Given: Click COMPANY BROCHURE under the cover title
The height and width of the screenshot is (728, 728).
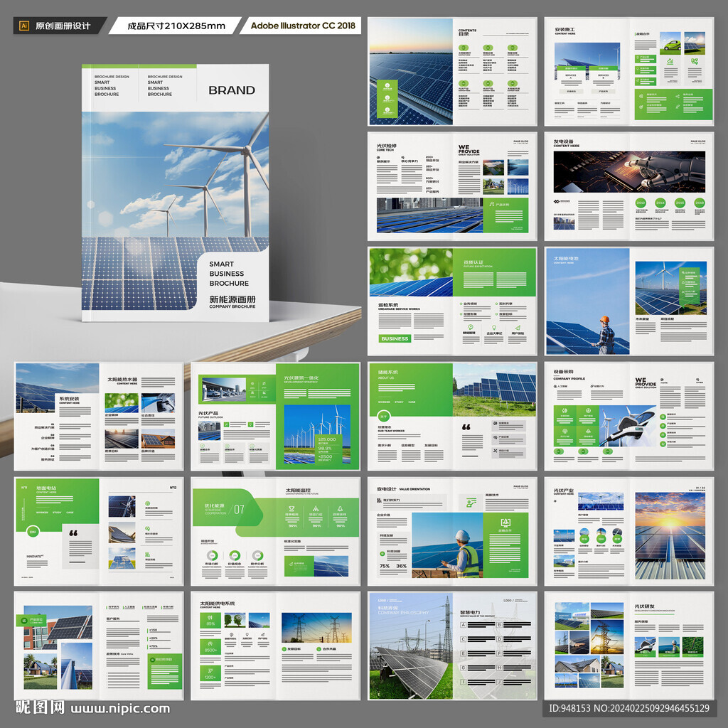Looking at the screenshot, I should click(x=232, y=306).
